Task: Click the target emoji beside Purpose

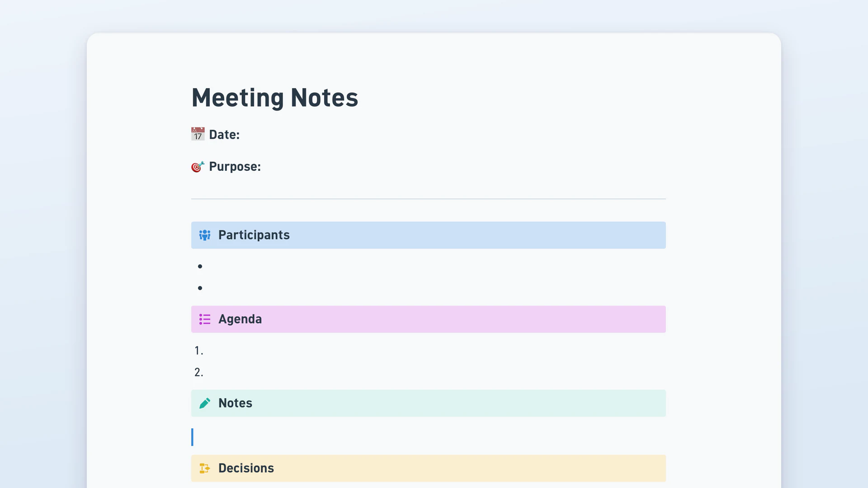Action: 198,167
